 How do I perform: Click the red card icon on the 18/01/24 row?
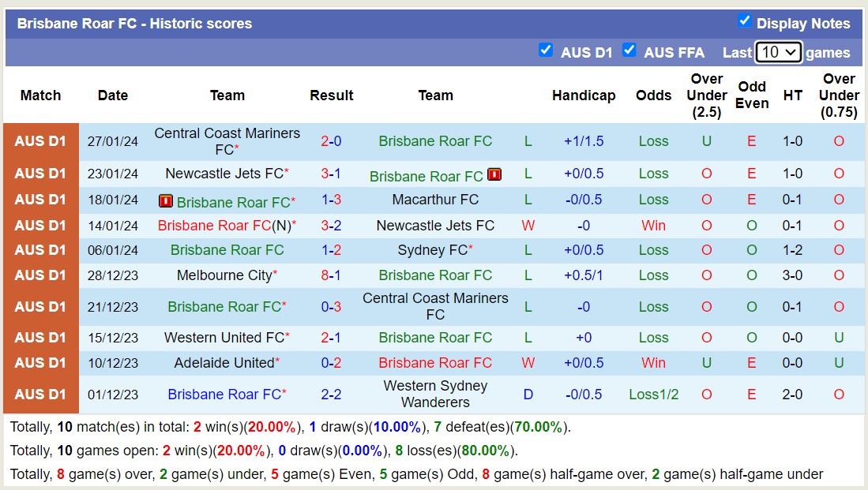coord(167,200)
